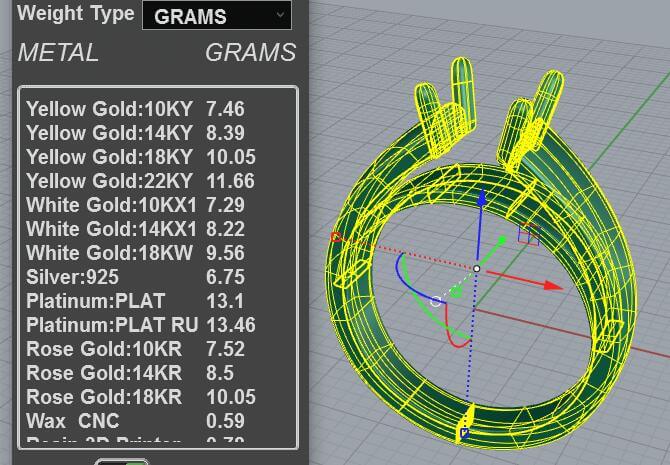The width and height of the screenshot is (670, 465).
Task: Select the Rose Gold:18KR row
Action: pos(141,396)
